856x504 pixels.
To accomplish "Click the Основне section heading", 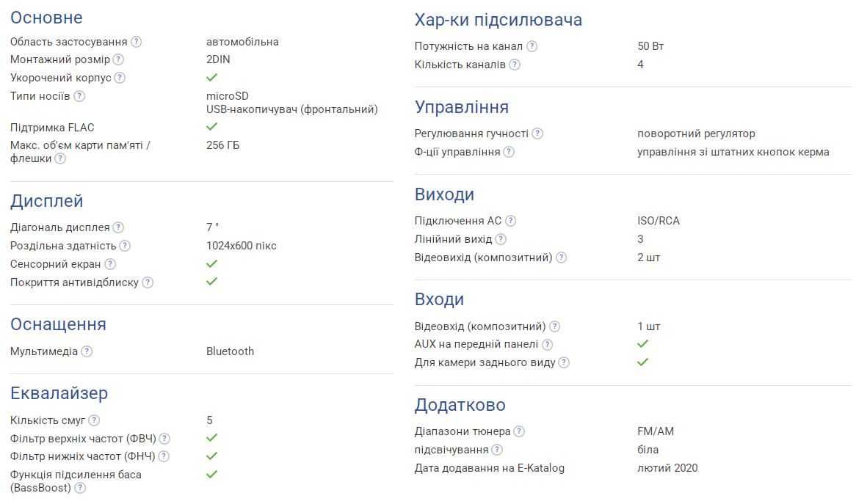I will [x=46, y=18].
